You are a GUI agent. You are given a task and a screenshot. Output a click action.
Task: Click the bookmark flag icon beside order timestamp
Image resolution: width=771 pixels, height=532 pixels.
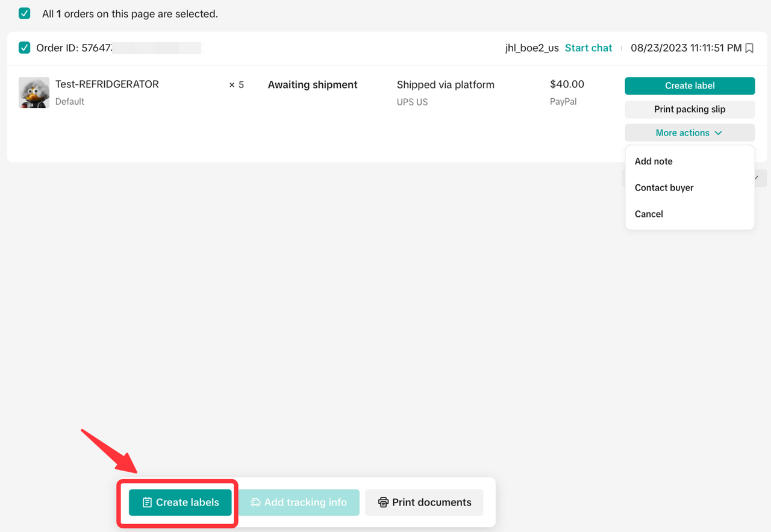pyautogui.click(x=749, y=48)
